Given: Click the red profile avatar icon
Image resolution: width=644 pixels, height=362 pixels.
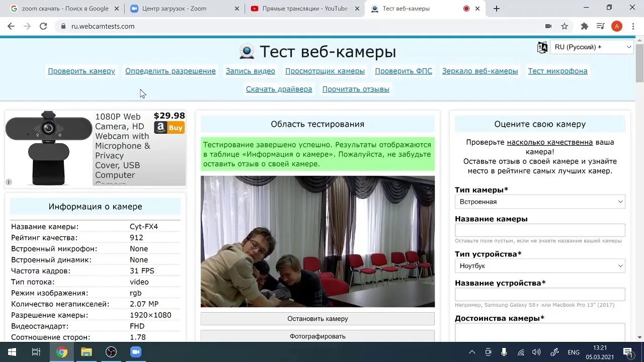Looking at the screenshot, I should pos(617,26).
